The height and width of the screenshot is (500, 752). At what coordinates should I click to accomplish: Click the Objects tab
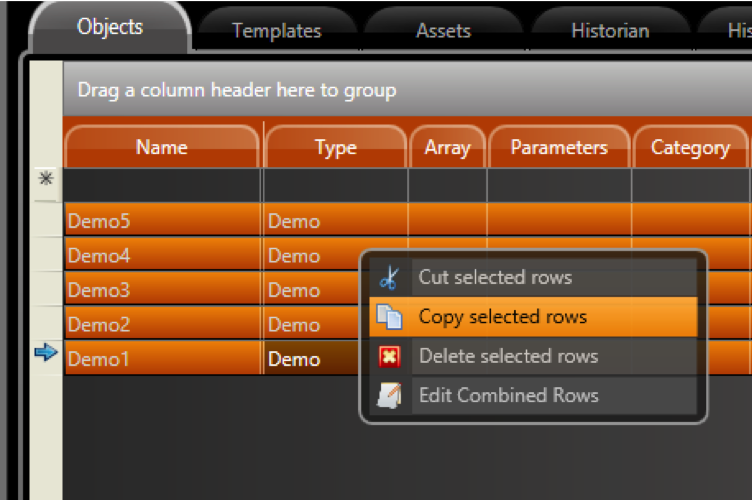pos(110,27)
